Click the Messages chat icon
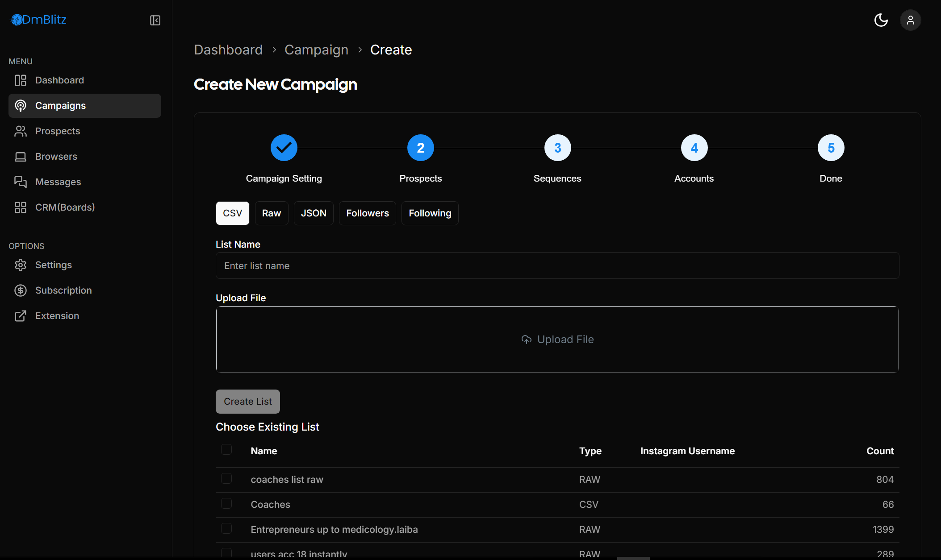941x560 pixels. pyautogui.click(x=21, y=182)
